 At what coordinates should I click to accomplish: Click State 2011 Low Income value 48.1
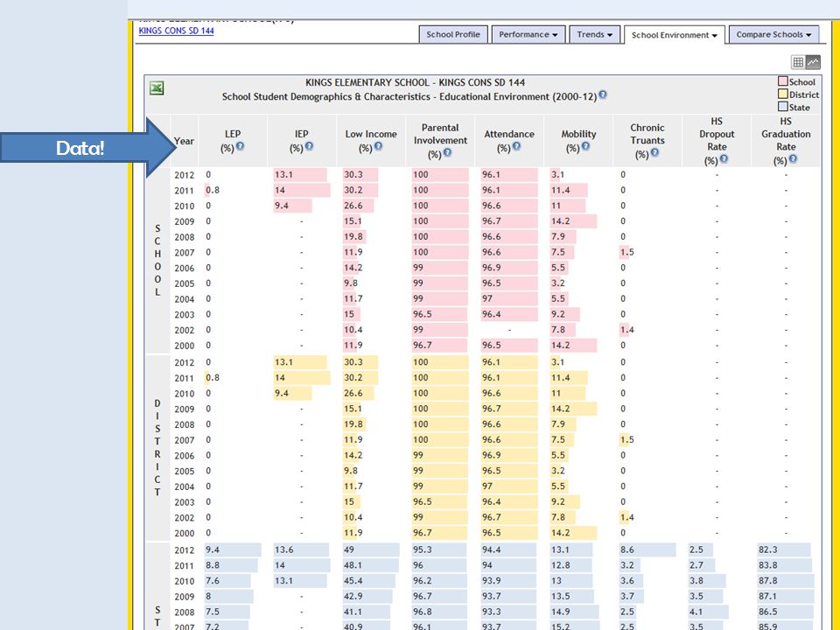353,565
